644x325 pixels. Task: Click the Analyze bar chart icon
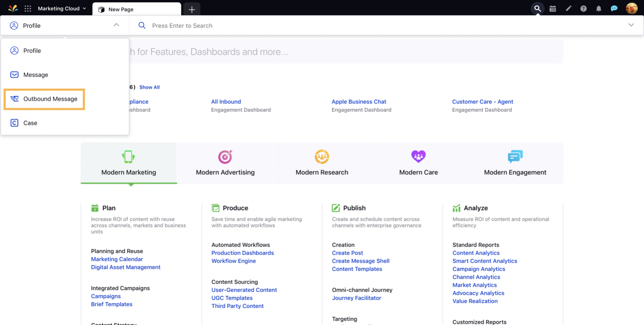[x=456, y=208]
